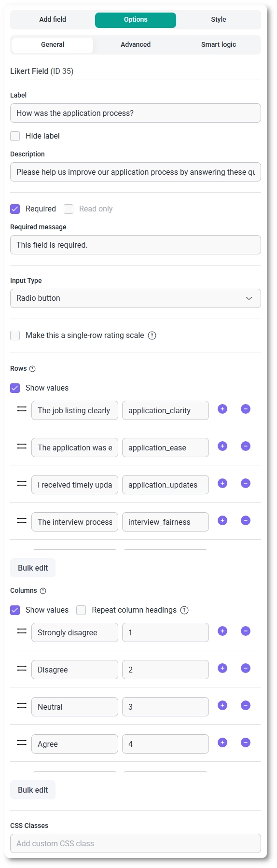
Task: Remove the application_clarity row
Action: tap(246, 409)
